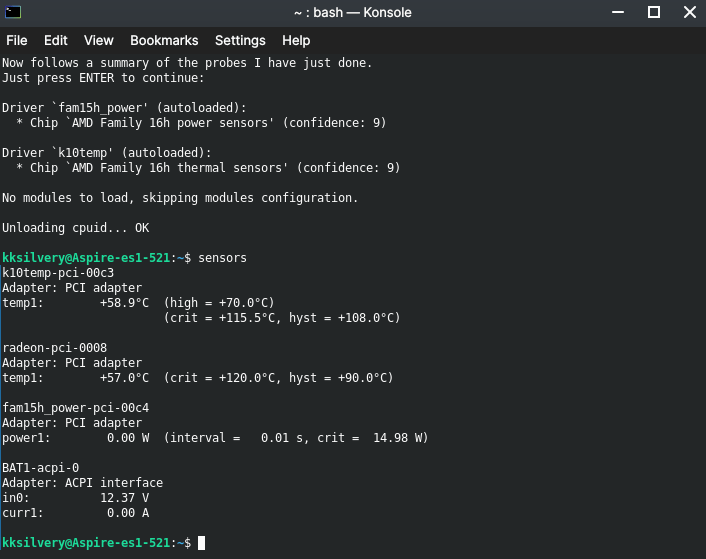Click 'crit = 14.98 W' text
The height and width of the screenshot is (559, 706).
(x=369, y=438)
